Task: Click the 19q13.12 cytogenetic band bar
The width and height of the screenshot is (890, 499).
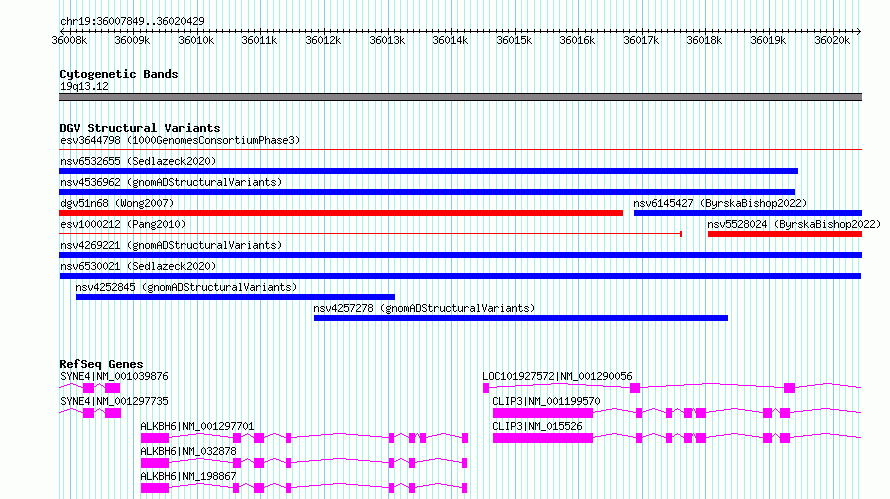Action: pos(460,97)
